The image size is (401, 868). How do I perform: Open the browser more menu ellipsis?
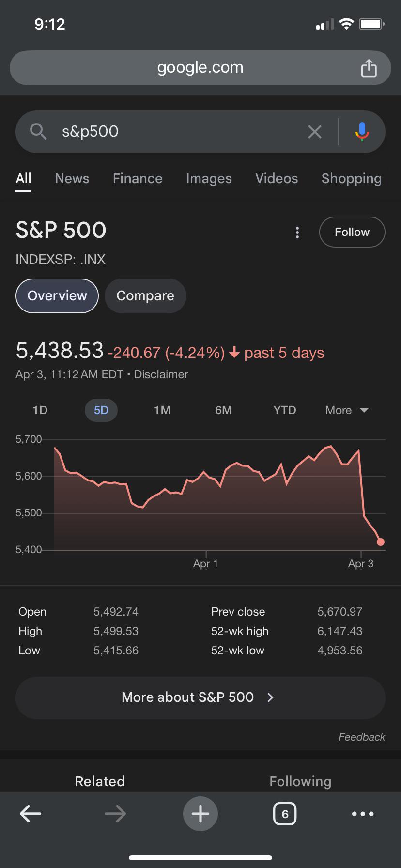(363, 814)
